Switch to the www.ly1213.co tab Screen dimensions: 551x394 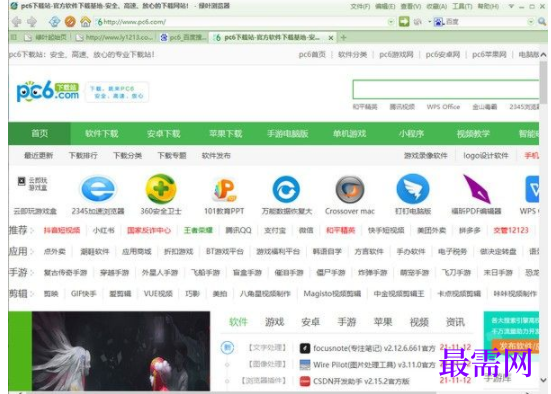(x=115, y=37)
